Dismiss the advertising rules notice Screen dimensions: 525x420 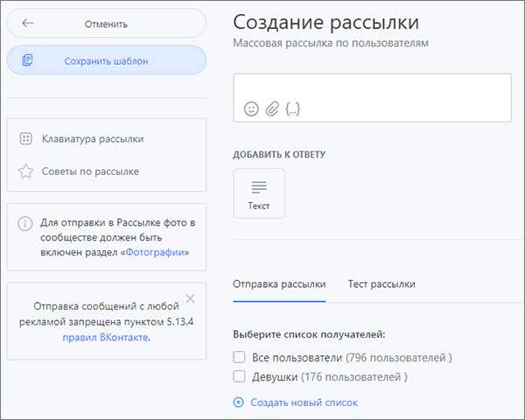(x=190, y=298)
